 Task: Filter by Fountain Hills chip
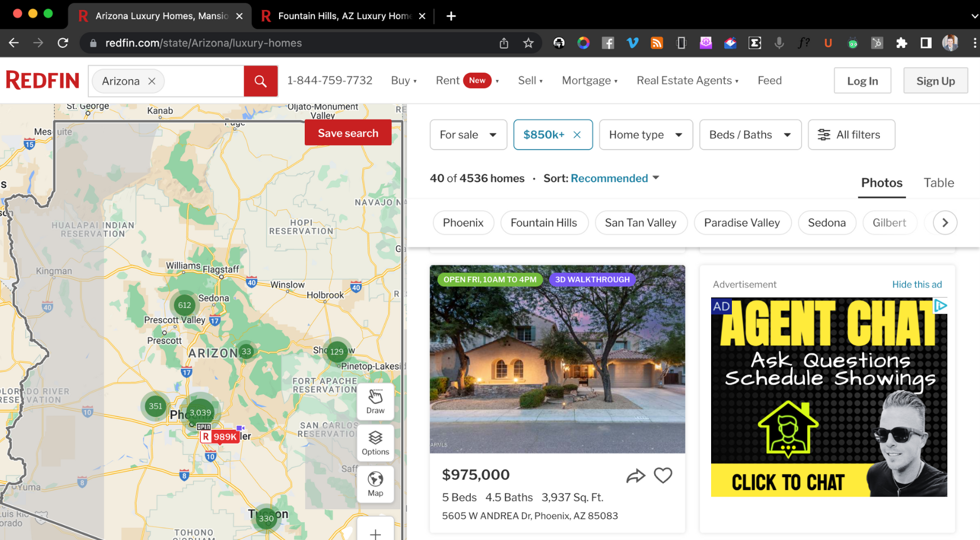pyautogui.click(x=543, y=223)
